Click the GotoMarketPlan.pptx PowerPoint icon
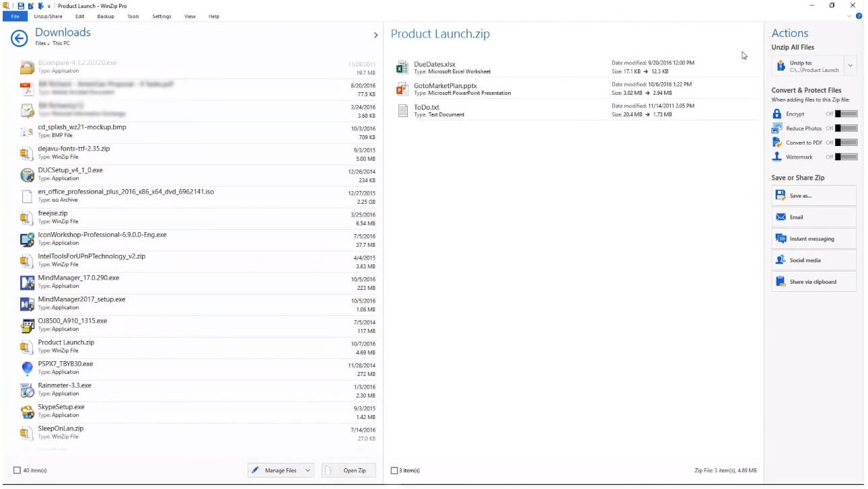This screenshot has width=868, height=489. (x=402, y=89)
